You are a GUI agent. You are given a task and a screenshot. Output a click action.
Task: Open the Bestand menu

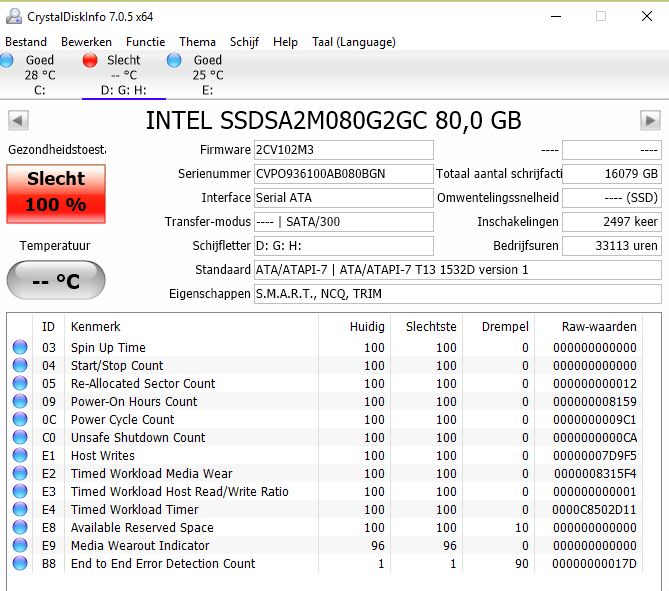tap(26, 42)
